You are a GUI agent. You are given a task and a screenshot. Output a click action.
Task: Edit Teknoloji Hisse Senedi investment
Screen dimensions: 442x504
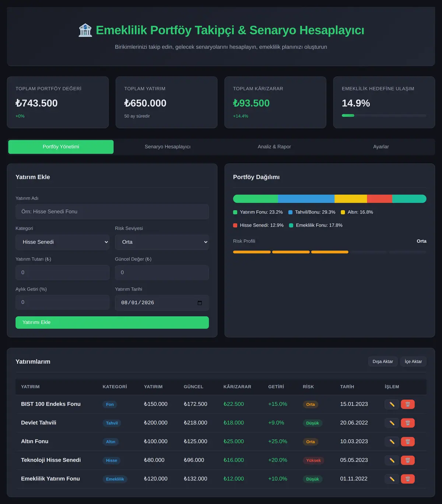point(392,460)
